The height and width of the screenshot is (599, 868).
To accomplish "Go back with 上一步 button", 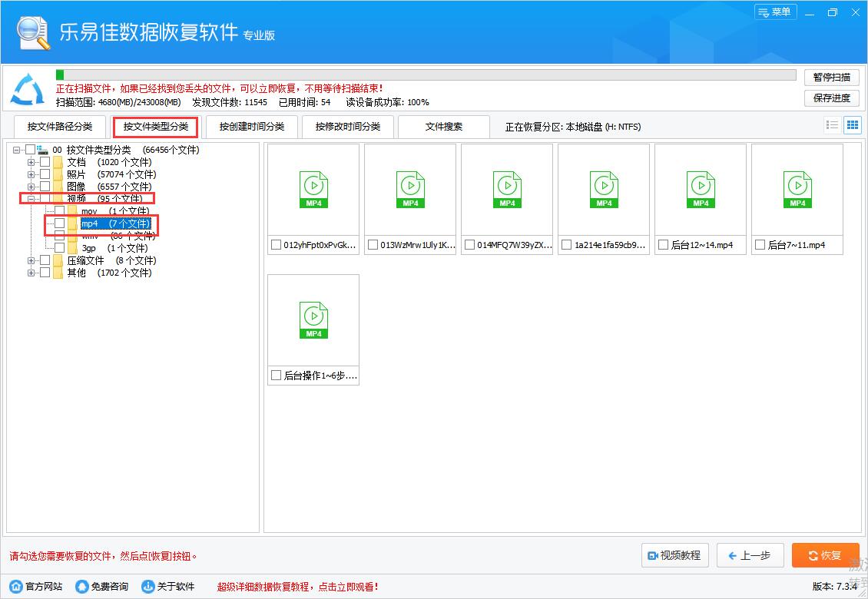I will point(750,555).
